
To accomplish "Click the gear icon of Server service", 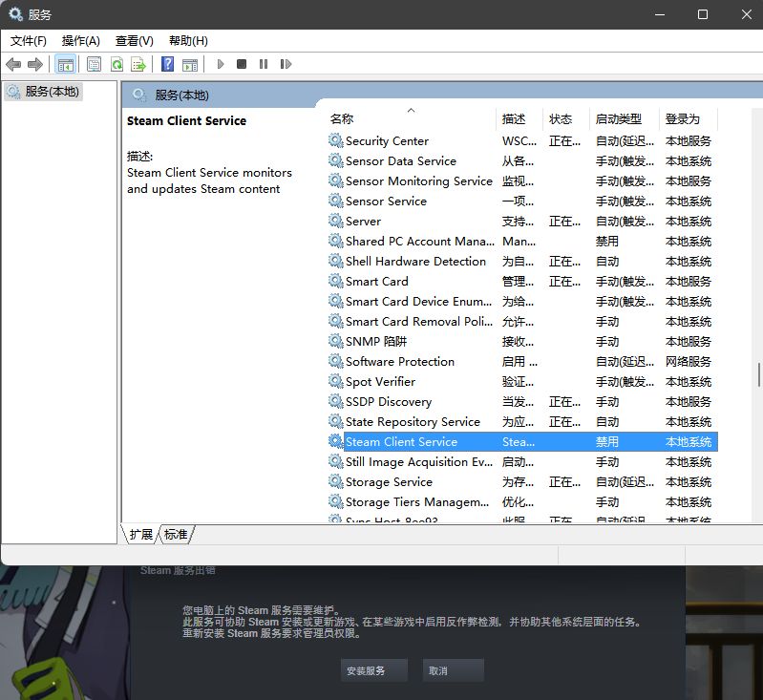I will click(336, 221).
